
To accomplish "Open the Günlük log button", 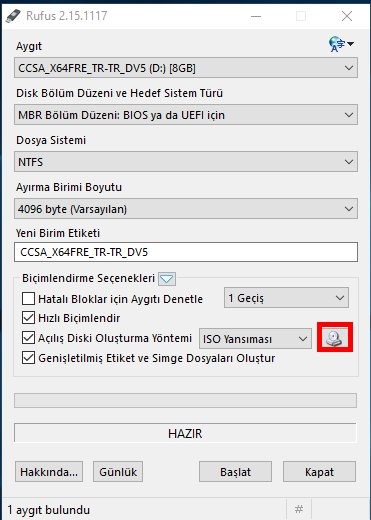I will (x=118, y=472).
